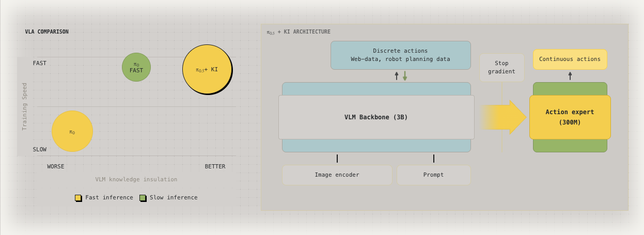Click the BETTER axis label

(x=215, y=166)
